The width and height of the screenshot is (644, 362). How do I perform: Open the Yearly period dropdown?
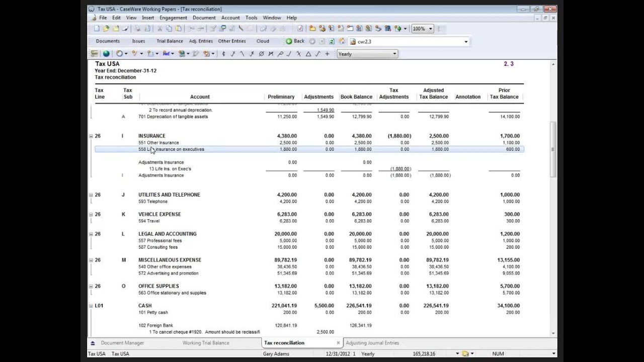point(394,54)
